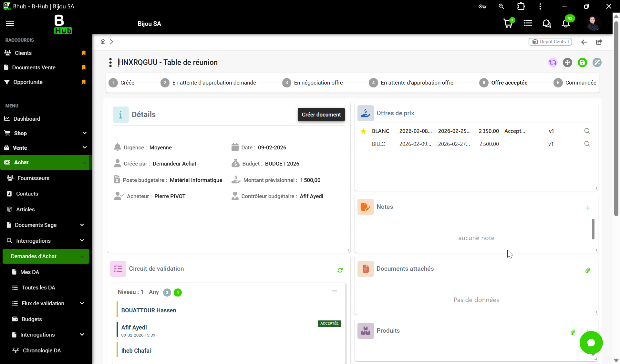Screen dimensions: 620x364
Task: View BLANC offer with magnifier icon
Action: point(587,131)
